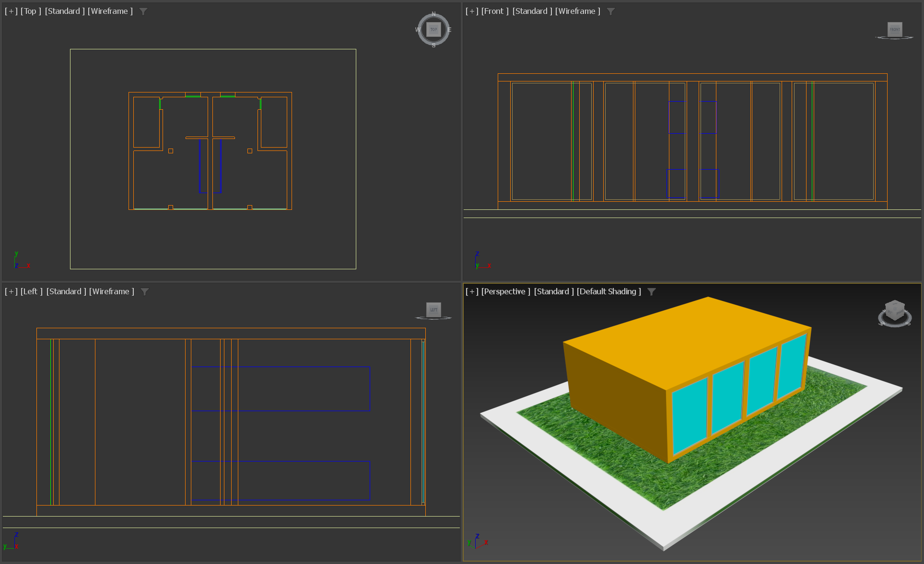Click [Wireframe] label in Front viewport
Image resolution: width=924 pixels, height=564 pixels.
(x=577, y=11)
